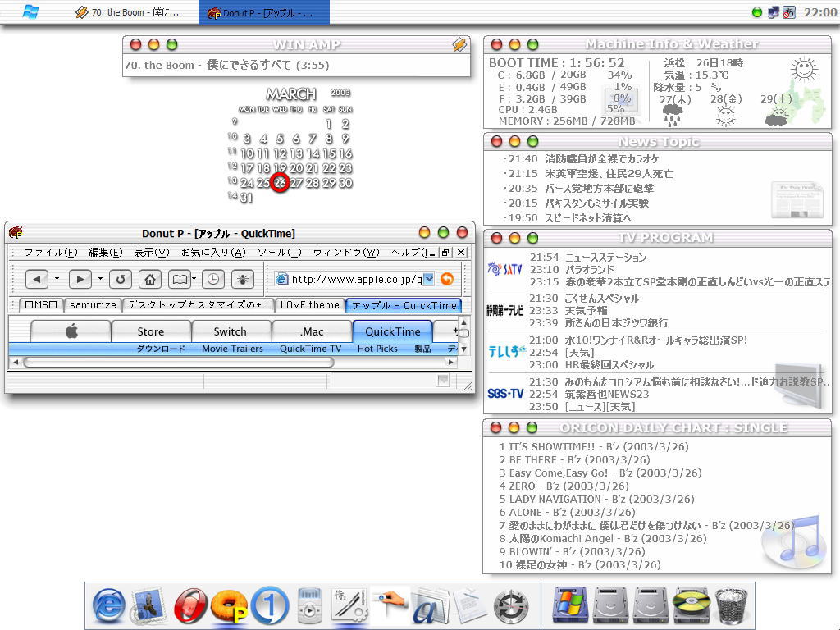840x630 pixels.
Task: Click the Switch tab on the Apple page
Action: tap(231, 331)
